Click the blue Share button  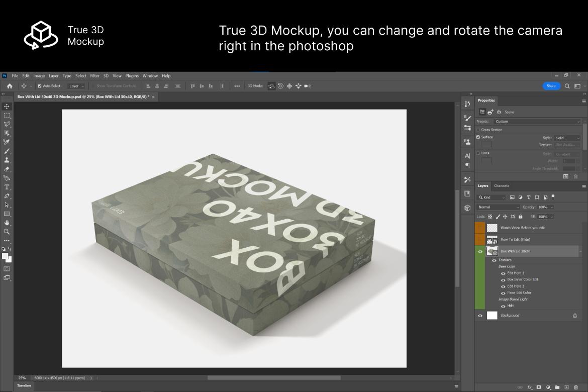pos(551,86)
